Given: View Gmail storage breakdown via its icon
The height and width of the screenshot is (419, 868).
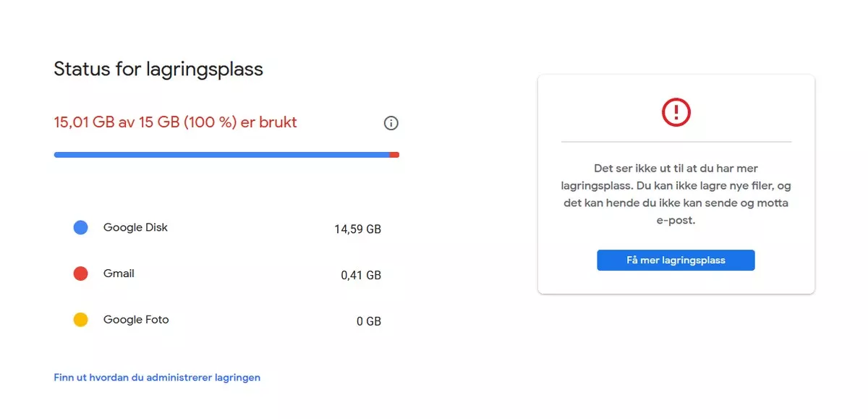Looking at the screenshot, I should click(x=80, y=274).
